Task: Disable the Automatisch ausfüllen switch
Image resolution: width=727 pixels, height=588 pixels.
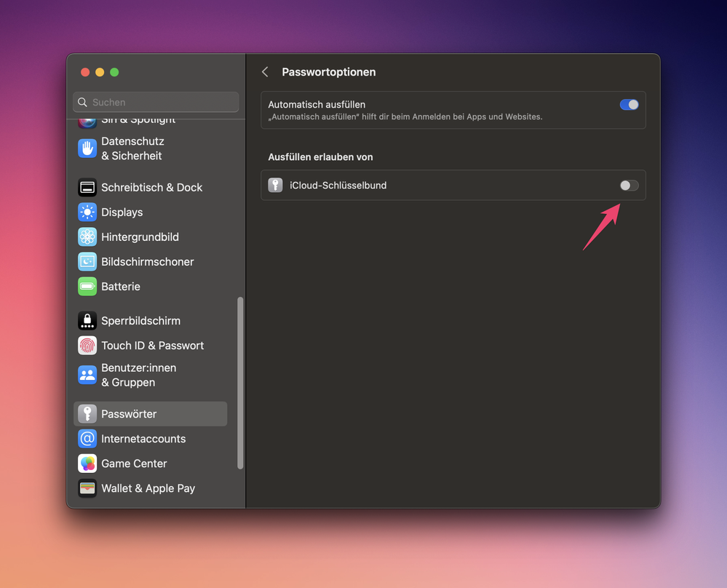Action: 629,105
